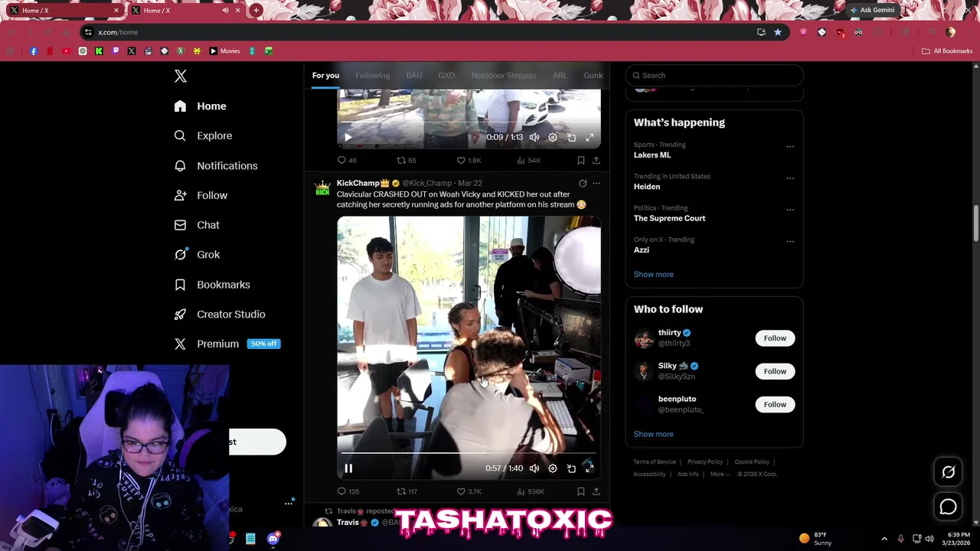Open more options for Azzi trend
980x551 pixels.
[x=790, y=241]
